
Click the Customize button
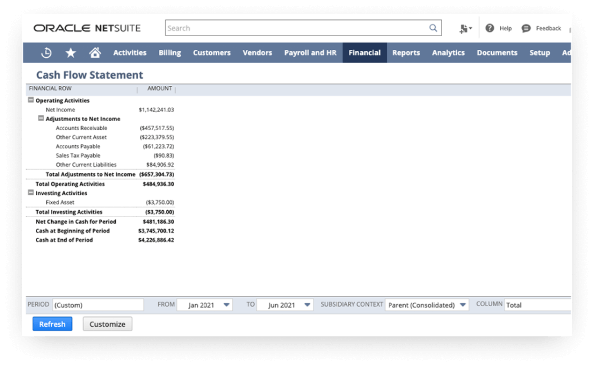point(108,324)
